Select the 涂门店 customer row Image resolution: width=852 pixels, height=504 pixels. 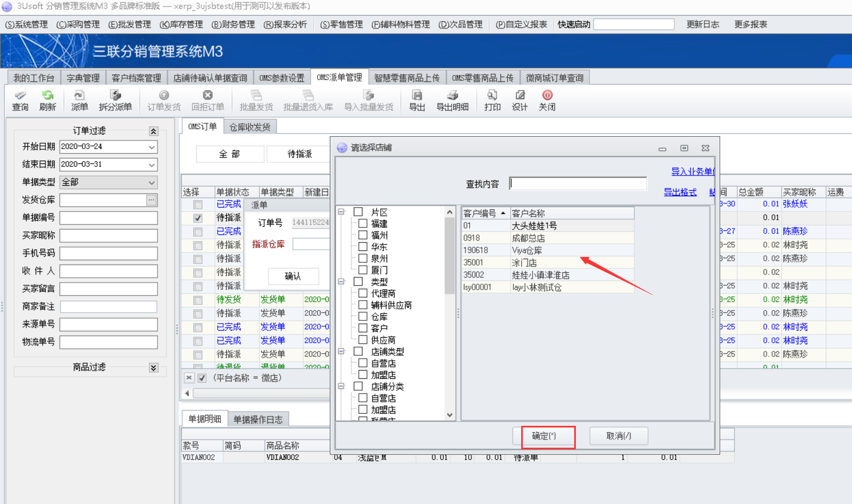click(548, 263)
